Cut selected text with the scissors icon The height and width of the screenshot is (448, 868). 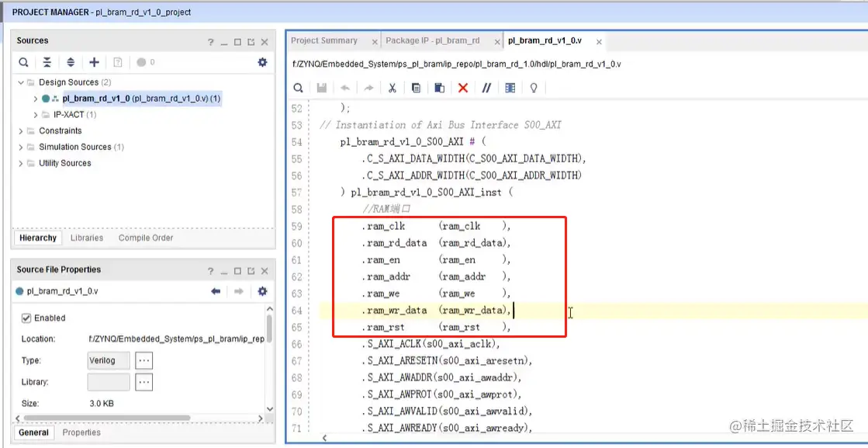point(393,88)
